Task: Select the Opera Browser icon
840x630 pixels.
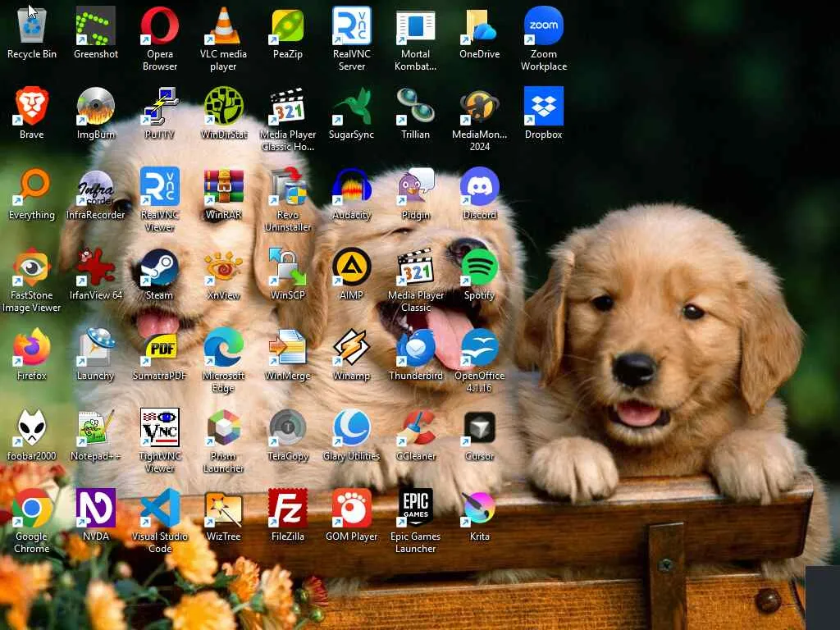Action: point(160,25)
